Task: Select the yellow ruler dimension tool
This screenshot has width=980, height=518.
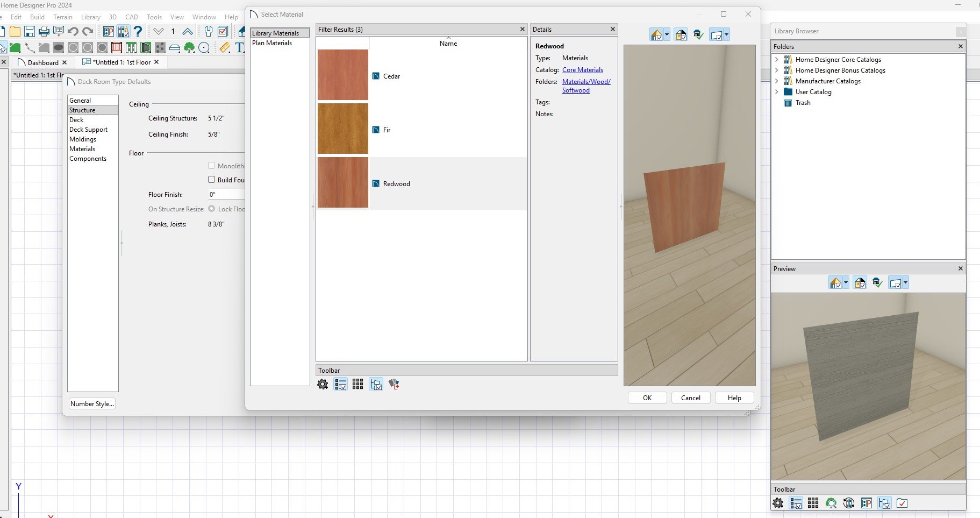Action: pyautogui.click(x=225, y=47)
